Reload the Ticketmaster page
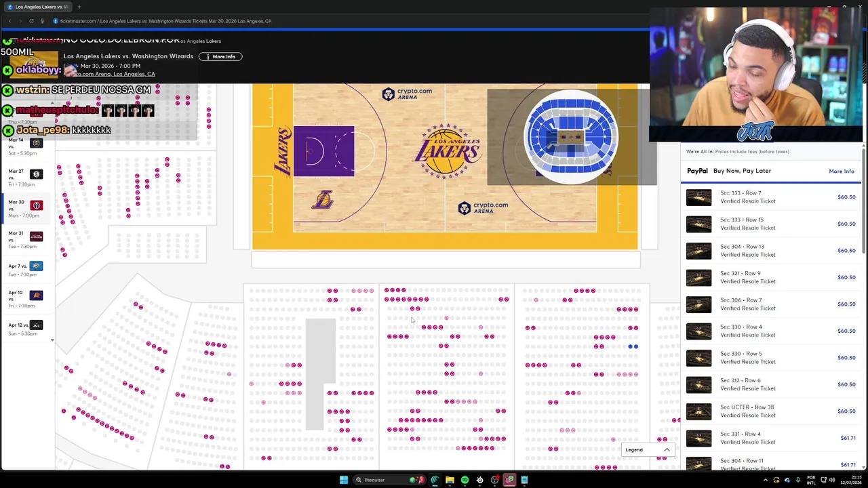The width and height of the screenshot is (868, 488). click(31, 21)
